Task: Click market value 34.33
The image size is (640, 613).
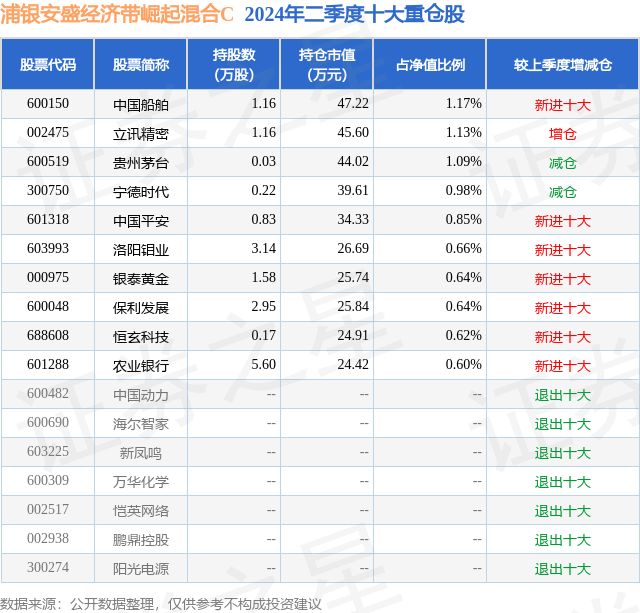Action: pyautogui.click(x=353, y=220)
